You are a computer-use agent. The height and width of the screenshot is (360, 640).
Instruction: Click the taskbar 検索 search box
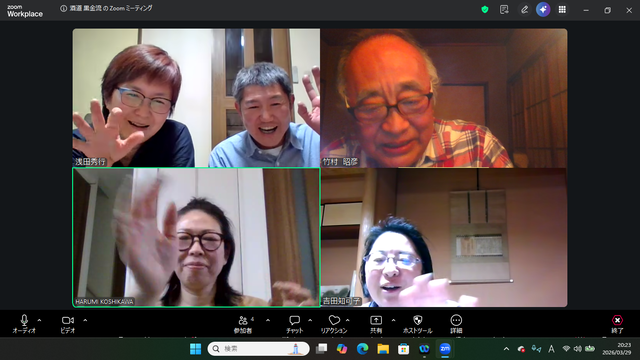[x=258, y=349]
